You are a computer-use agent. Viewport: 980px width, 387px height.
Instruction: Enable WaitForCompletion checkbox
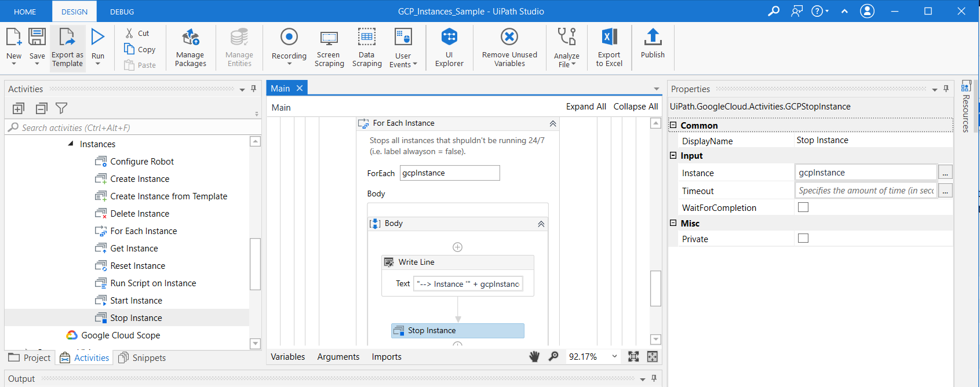click(803, 207)
